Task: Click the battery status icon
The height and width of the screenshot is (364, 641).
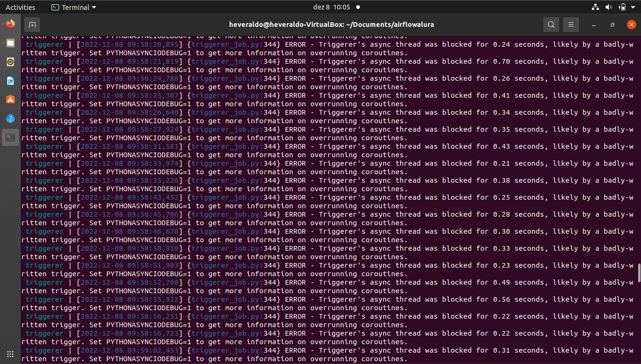Action: tap(622, 7)
